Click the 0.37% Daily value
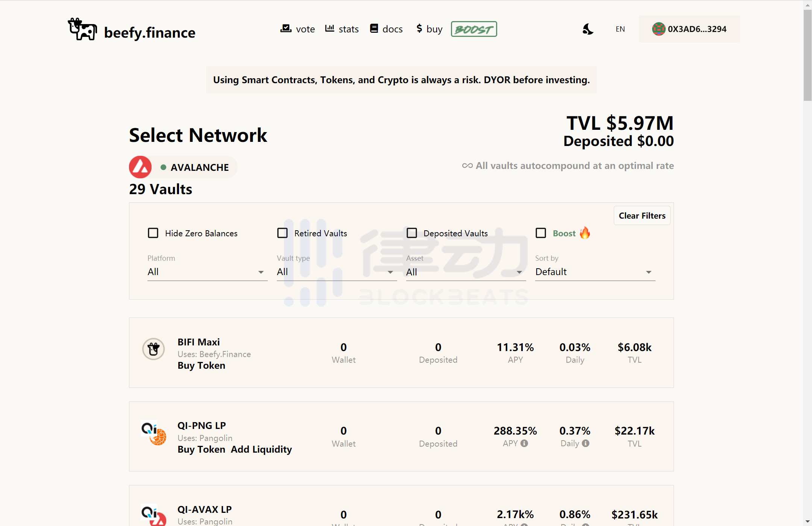 pos(575,431)
